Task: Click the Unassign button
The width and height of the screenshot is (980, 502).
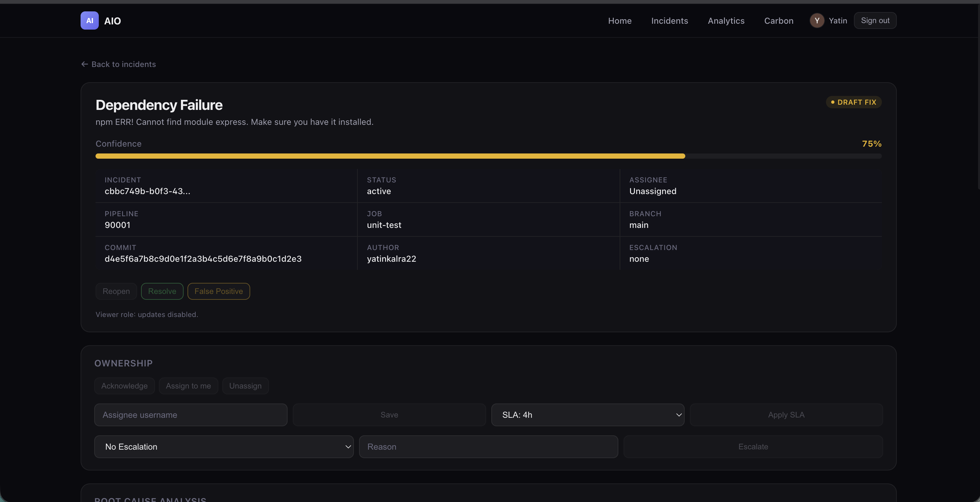Action: pyautogui.click(x=245, y=386)
